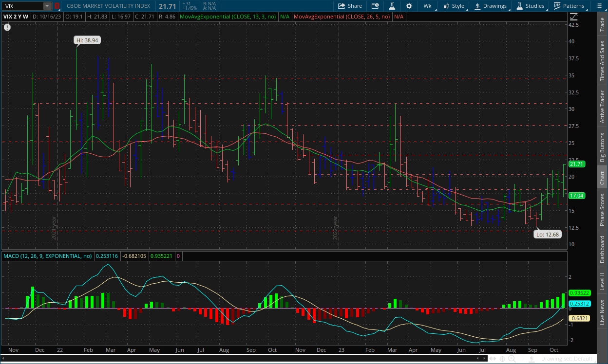This screenshot has width=608, height=364.
Task: Switch to the Trade side tab
Action: pyautogui.click(x=602, y=24)
